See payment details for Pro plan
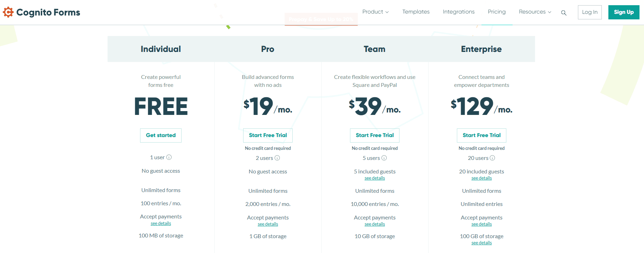This screenshot has width=644, height=253. click(x=268, y=224)
